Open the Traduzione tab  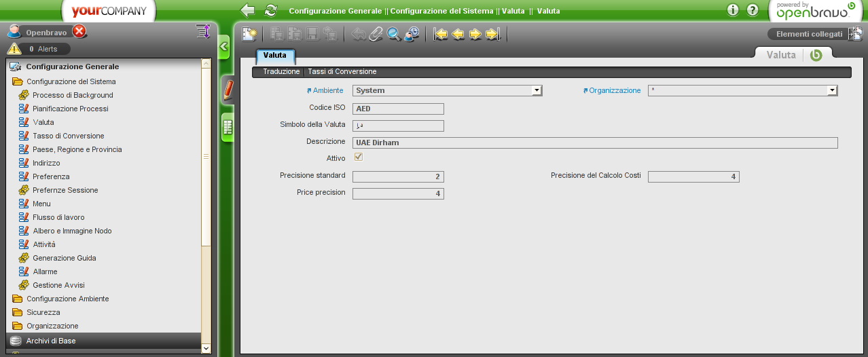click(x=281, y=71)
